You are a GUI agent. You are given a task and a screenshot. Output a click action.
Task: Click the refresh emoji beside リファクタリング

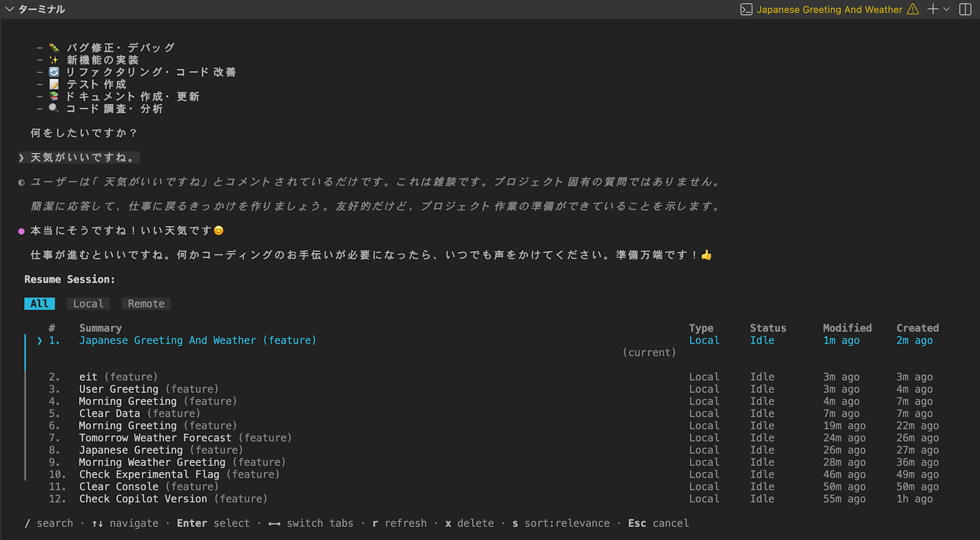54,72
